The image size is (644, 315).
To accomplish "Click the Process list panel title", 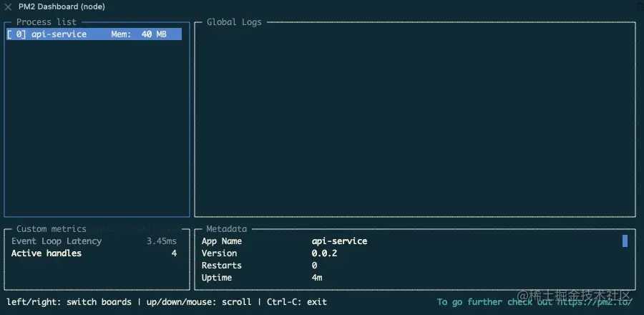I will 47,22.
